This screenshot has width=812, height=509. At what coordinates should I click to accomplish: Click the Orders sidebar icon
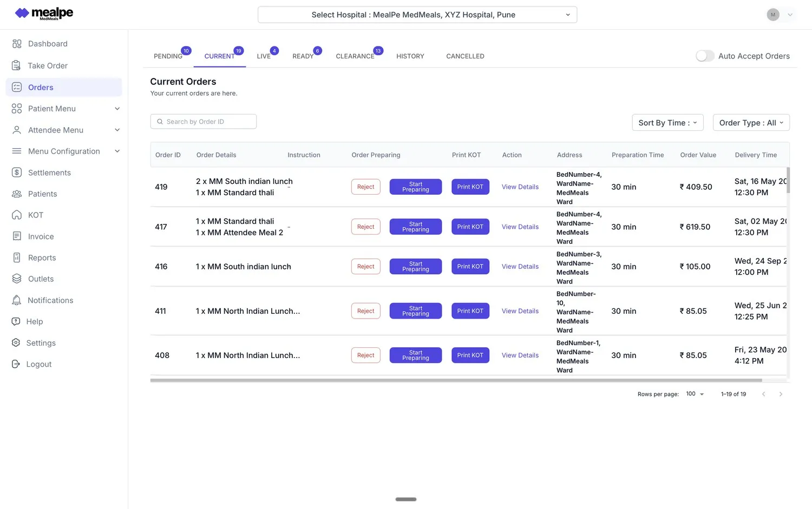click(17, 87)
